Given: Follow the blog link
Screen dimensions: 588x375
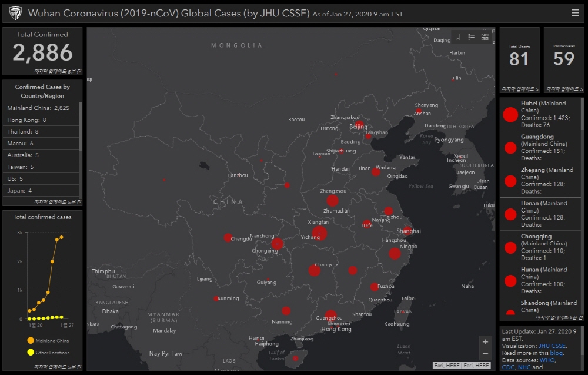Looking at the screenshot, I should [x=556, y=353].
